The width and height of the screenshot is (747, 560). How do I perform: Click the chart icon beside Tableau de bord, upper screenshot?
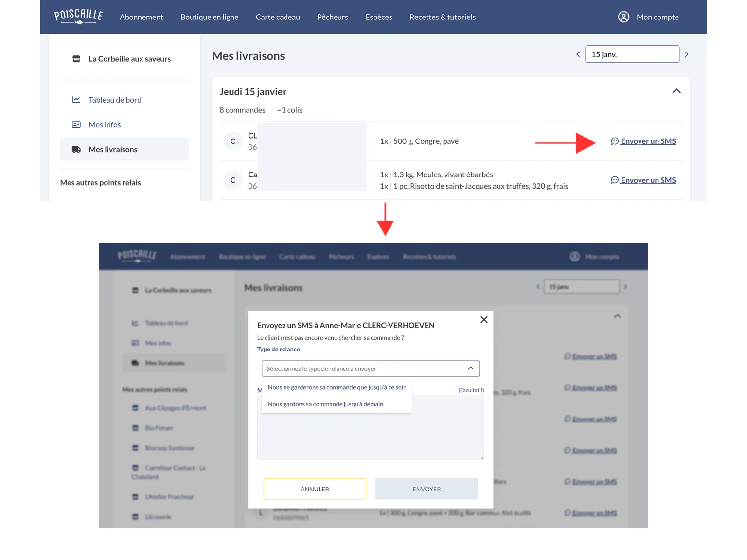[76, 100]
